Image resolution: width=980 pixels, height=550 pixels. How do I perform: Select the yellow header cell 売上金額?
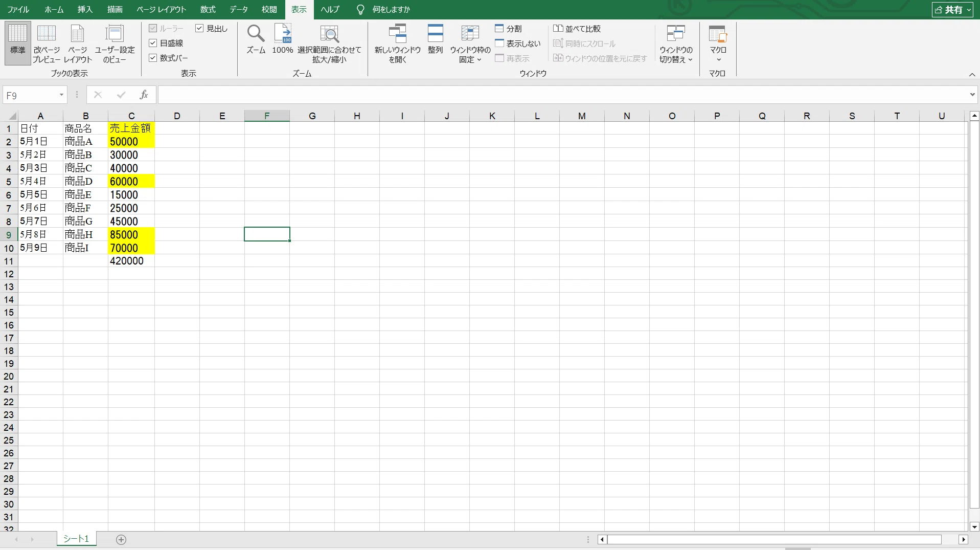point(131,128)
